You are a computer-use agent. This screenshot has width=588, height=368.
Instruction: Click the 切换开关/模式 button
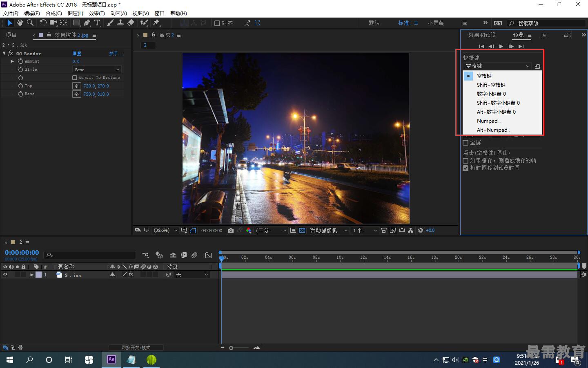[136, 348]
